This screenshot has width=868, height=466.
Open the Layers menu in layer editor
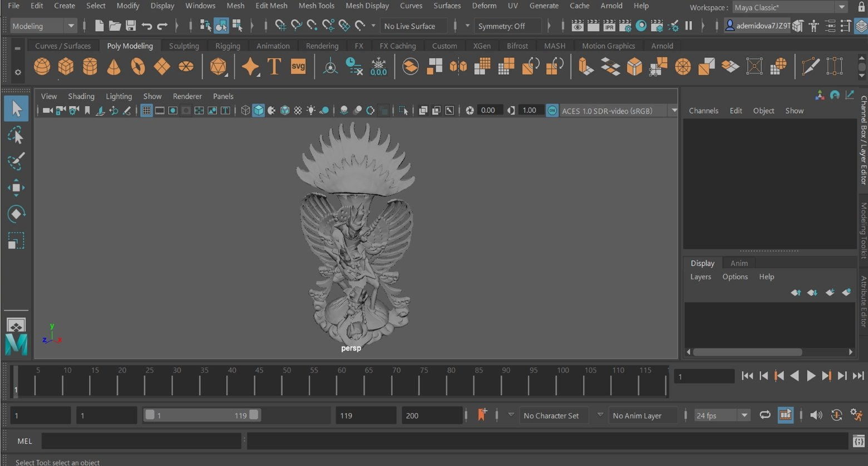[x=701, y=277]
